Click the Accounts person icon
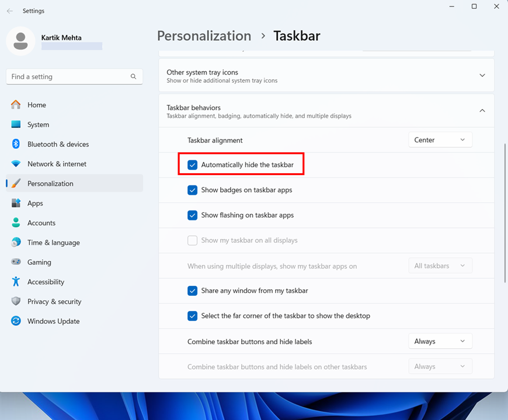508x420 pixels. coord(16,223)
